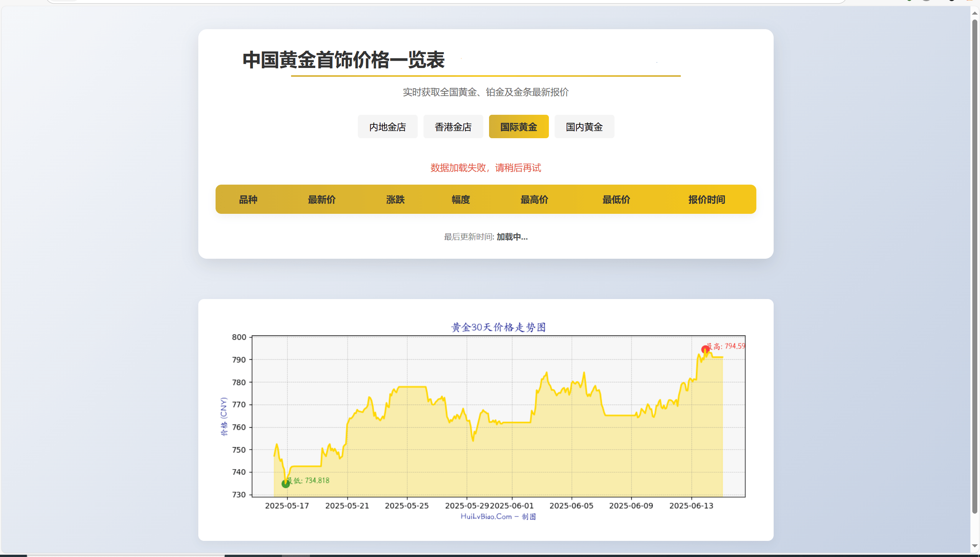
Task: Click the scrollbar down arrow
Action: 975,545
